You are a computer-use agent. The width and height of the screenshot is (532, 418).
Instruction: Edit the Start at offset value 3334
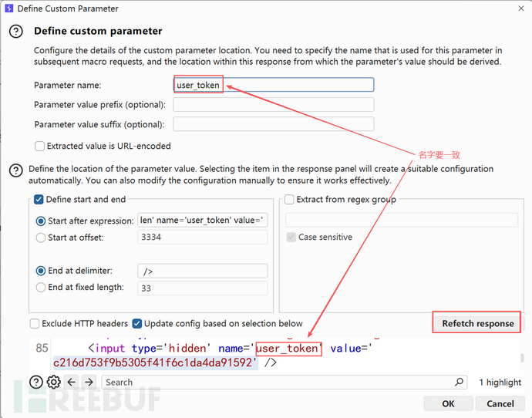click(203, 237)
